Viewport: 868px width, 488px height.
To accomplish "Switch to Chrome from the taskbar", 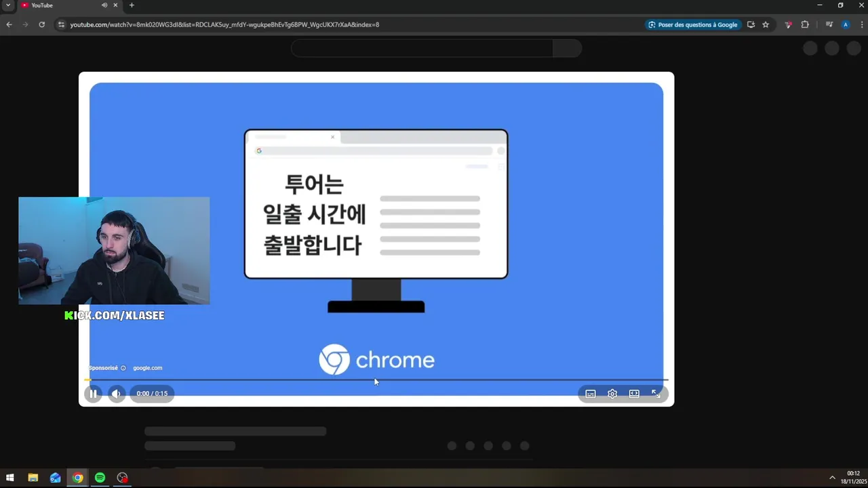I will [78, 478].
